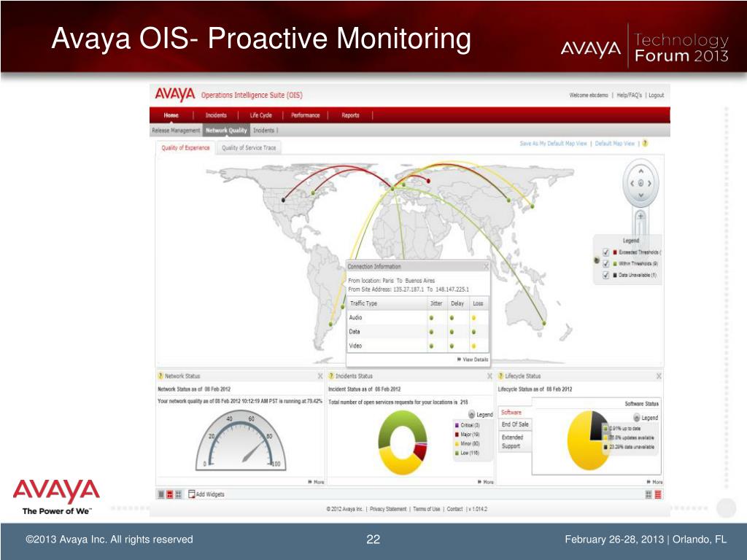The width and height of the screenshot is (747, 560).
Task: Open View Details in Connection Information
Action: (473, 359)
